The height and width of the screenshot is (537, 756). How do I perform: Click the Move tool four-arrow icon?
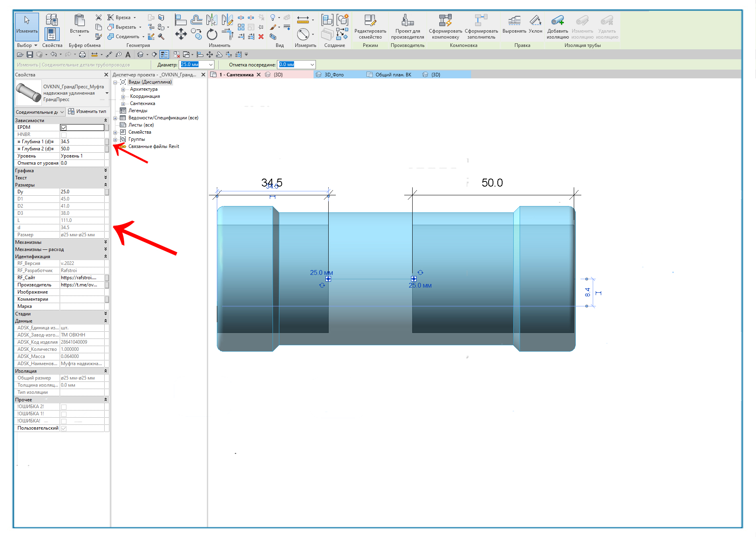click(x=181, y=34)
